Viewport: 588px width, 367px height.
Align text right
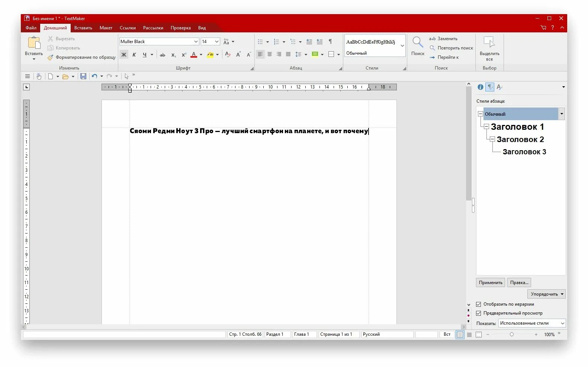click(x=279, y=54)
